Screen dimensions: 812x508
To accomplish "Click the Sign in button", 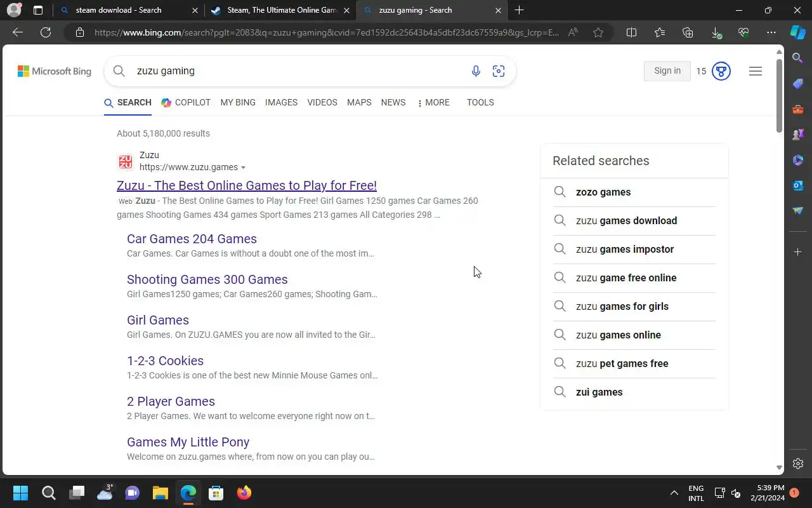I will [667, 71].
